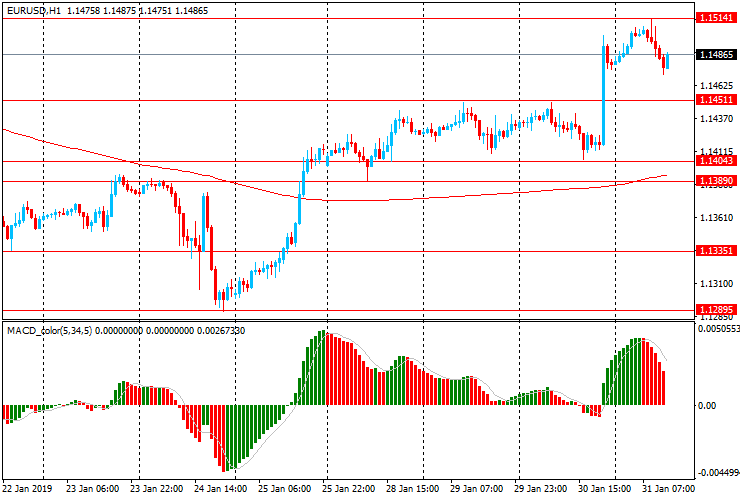Click the MACD scale value 0.005053
Viewport: 740px width, 500px height.
719,328
